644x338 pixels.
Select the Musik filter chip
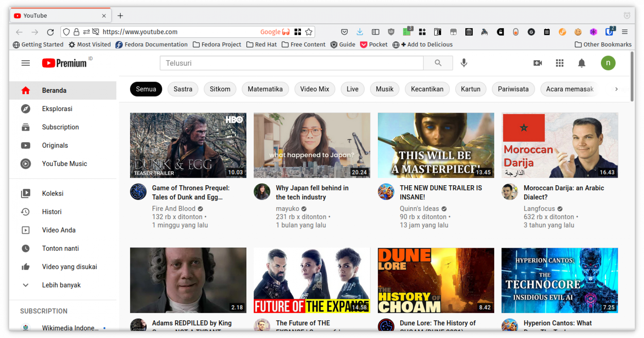click(384, 89)
